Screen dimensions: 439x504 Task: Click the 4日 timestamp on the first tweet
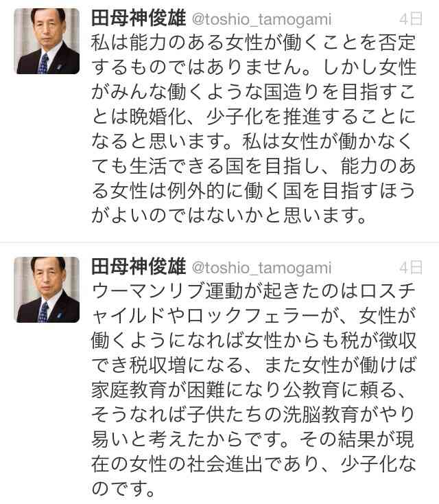click(411, 19)
